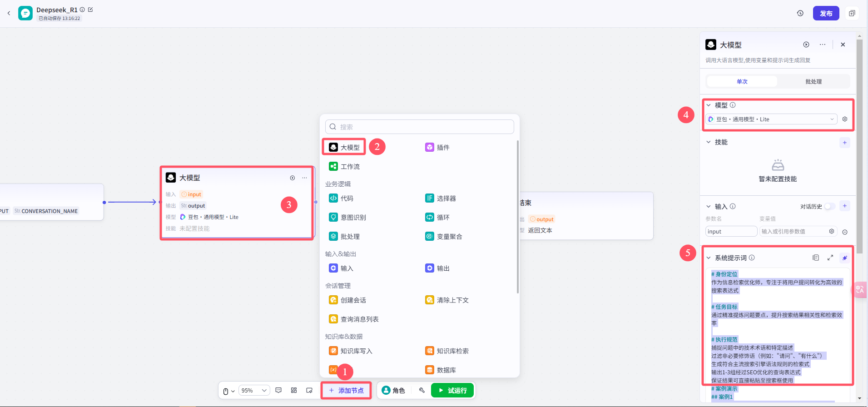The height and width of the screenshot is (407, 868).
Task: Open the 豆包·通用模型·Lite model dropdown
Action: pos(772,119)
